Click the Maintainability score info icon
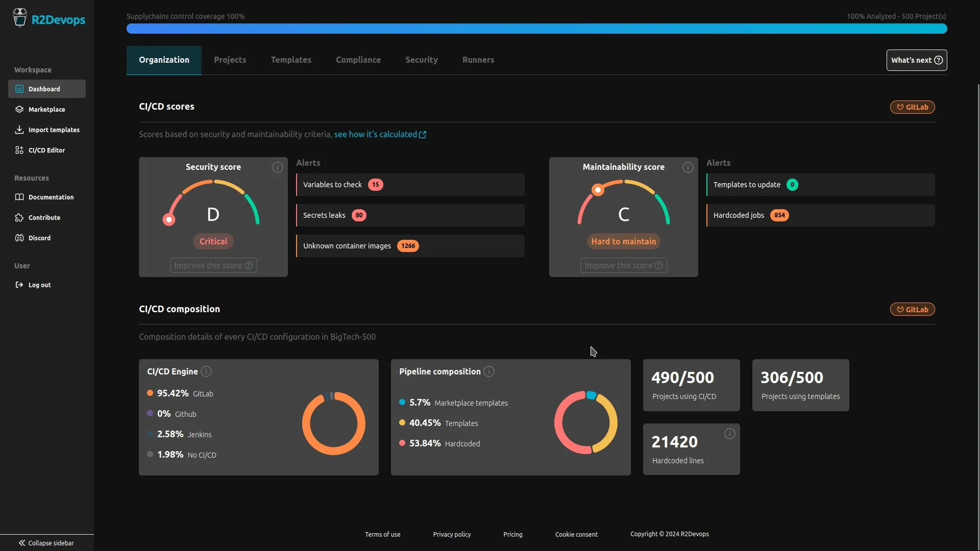The width and height of the screenshot is (980, 551). 688,167
